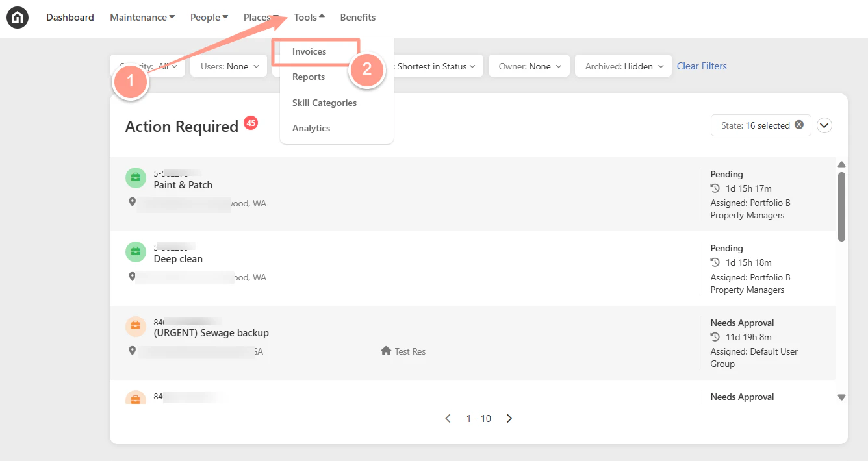Click the 1d 15h 18m clock icon
The width and height of the screenshot is (868, 461).
(715, 262)
